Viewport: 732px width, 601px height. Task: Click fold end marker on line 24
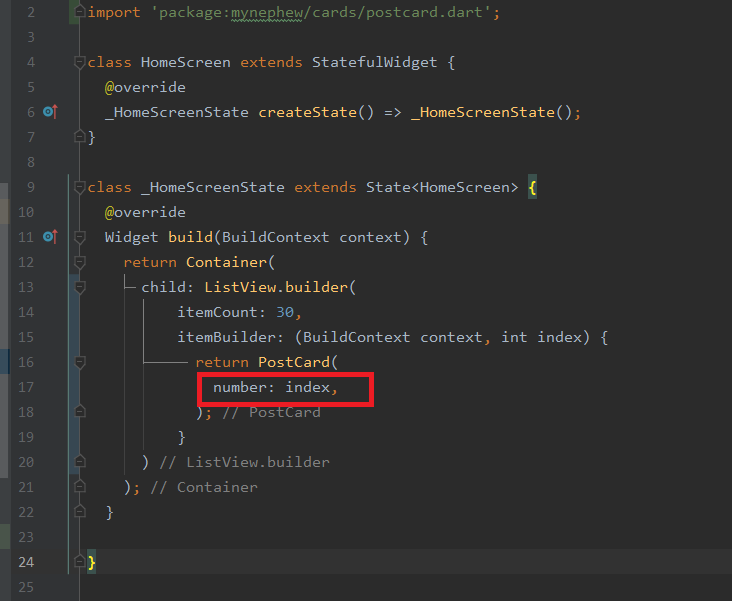tap(80, 561)
